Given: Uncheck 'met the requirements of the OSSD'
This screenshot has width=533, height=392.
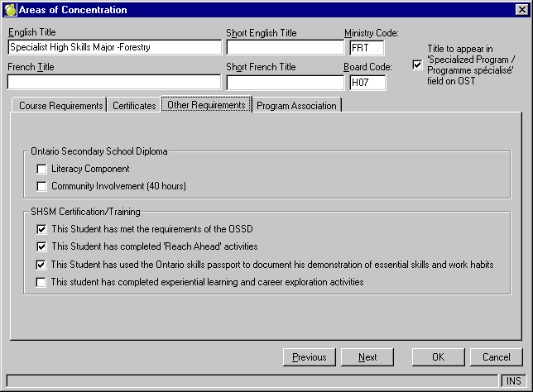Looking at the screenshot, I should click(x=42, y=228).
